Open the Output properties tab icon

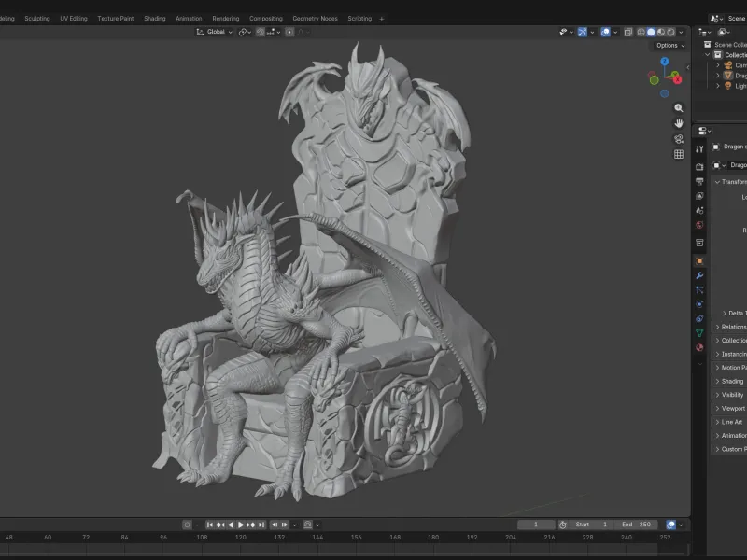click(699, 181)
